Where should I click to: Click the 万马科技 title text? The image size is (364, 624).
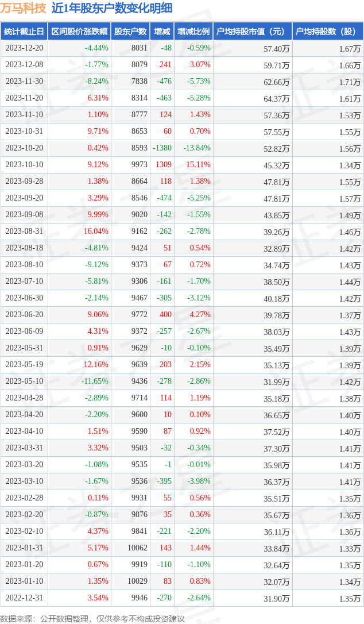tap(23, 8)
